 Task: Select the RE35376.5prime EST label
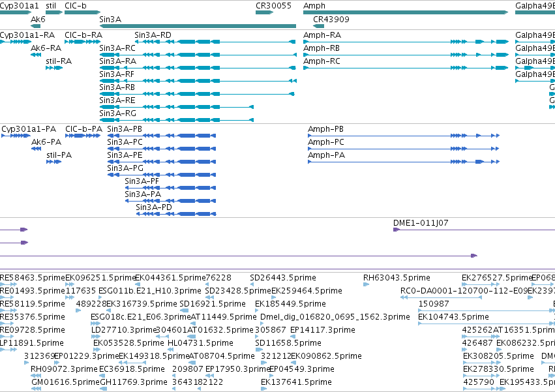point(33,317)
